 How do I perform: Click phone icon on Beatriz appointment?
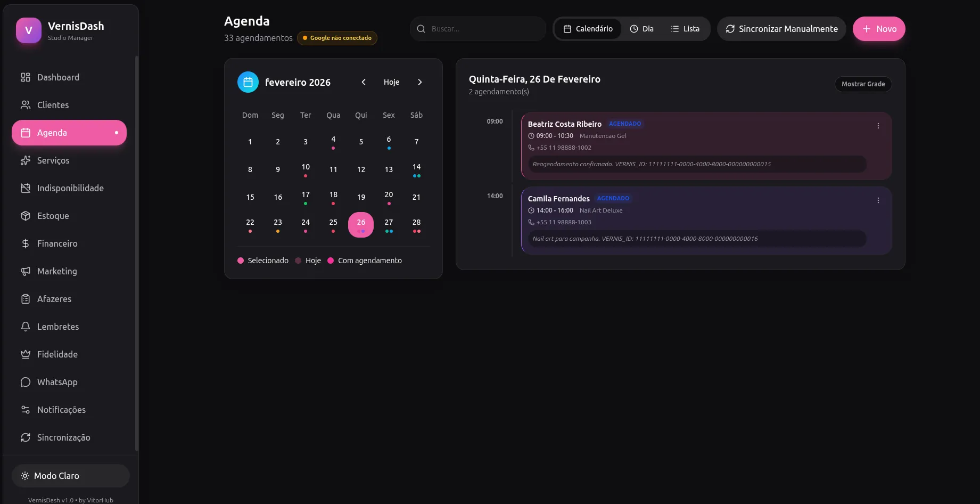pos(531,148)
